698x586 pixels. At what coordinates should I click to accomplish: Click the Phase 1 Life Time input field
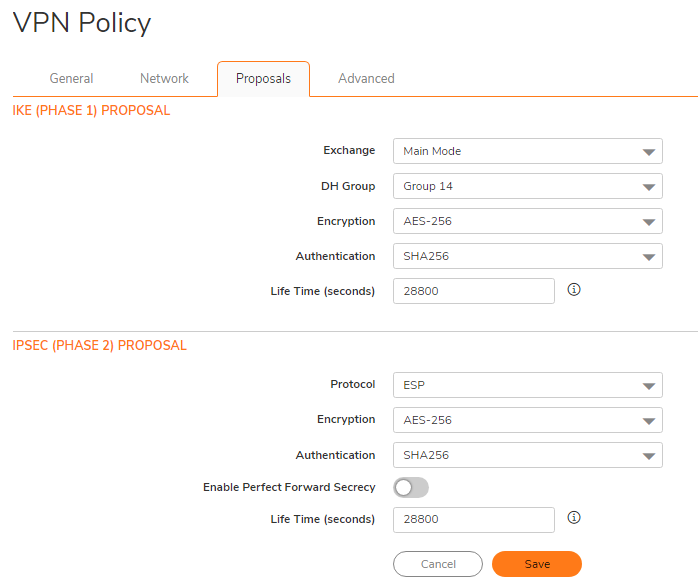(473, 291)
